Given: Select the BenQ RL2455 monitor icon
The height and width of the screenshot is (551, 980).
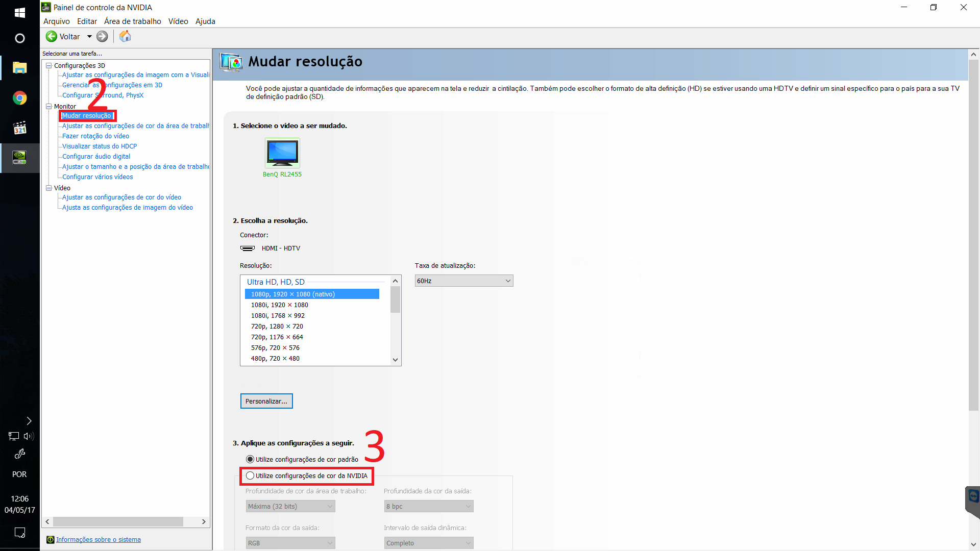Looking at the screenshot, I should pos(282,153).
